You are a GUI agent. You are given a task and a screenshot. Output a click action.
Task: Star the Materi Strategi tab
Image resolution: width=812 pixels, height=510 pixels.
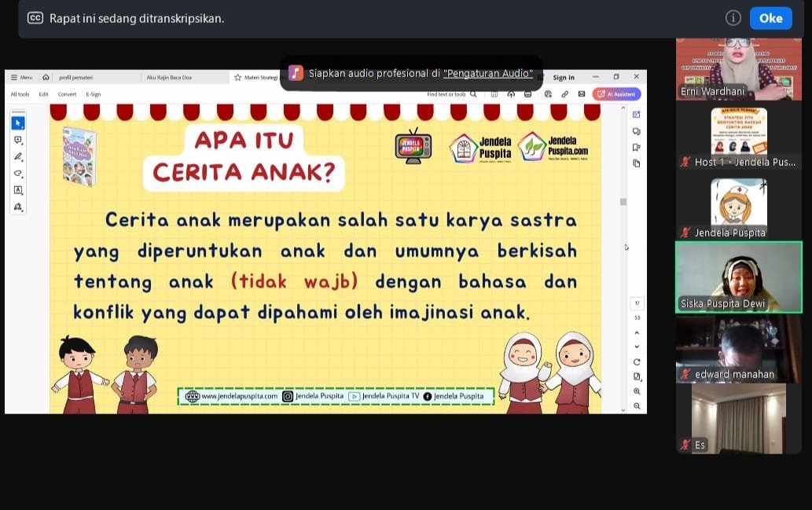[x=237, y=78]
